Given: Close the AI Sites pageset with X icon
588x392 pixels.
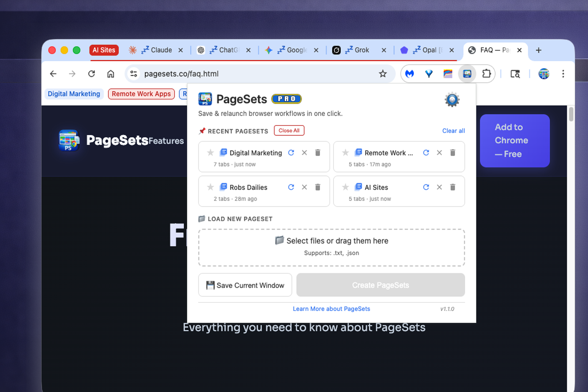Looking at the screenshot, I should coord(439,187).
